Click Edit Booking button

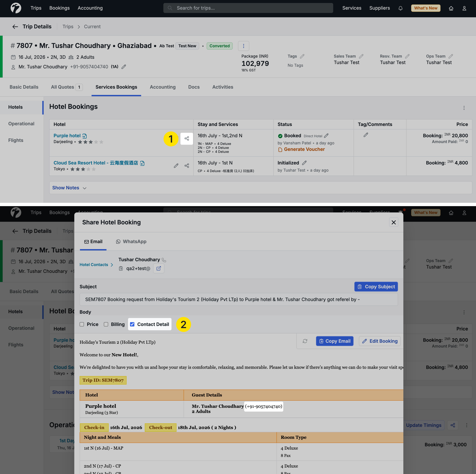tap(380, 341)
